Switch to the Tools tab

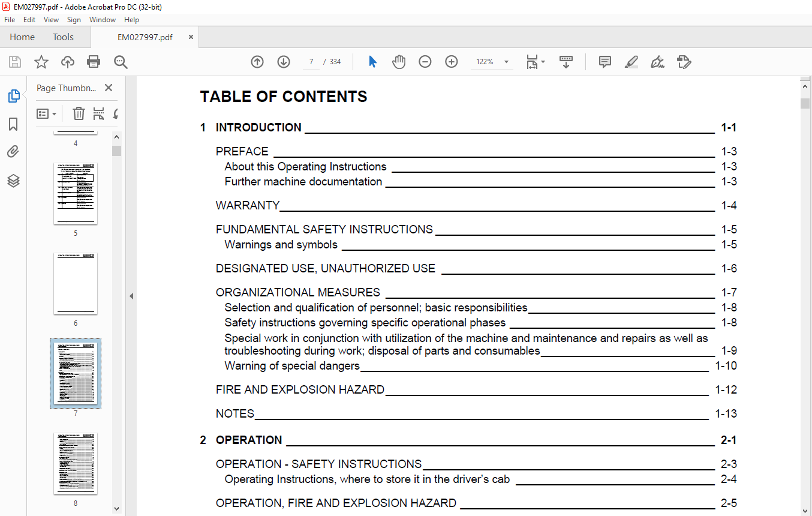63,37
